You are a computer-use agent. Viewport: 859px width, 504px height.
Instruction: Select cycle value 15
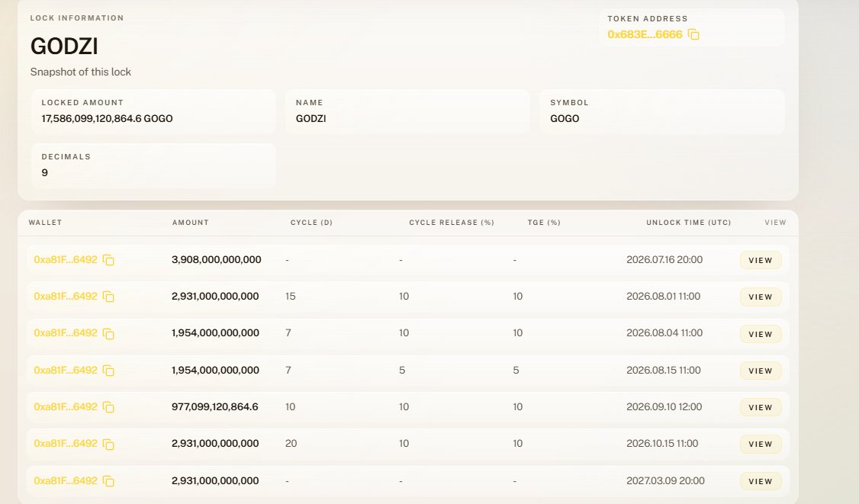[291, 297]
